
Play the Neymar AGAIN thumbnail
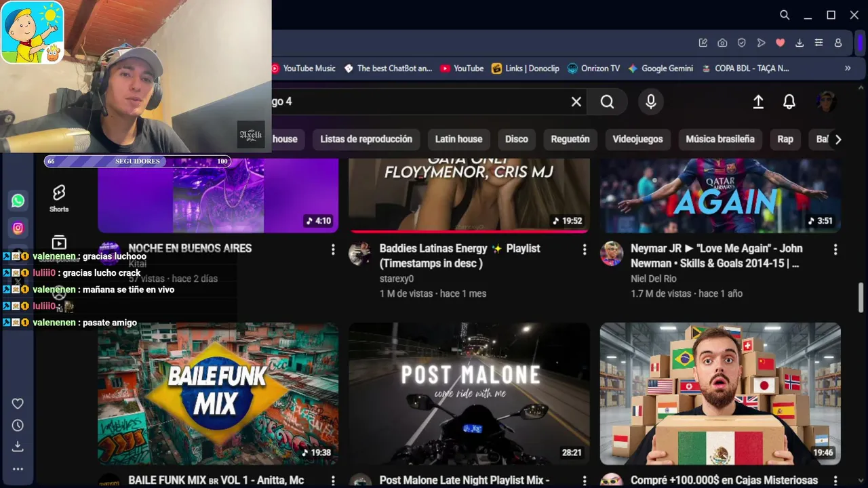(720, 196)
